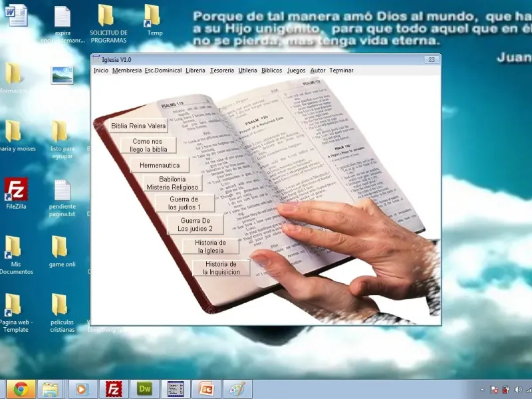Open the Autor menu
This screenshot has height=399, width=532.
tap(318, 70)
